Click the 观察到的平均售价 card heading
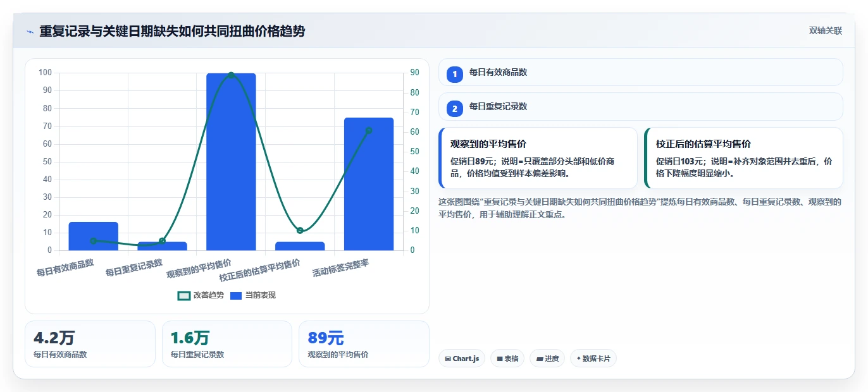Image resolution: width=868 pixels, height=392 pixels. point(488,144)
